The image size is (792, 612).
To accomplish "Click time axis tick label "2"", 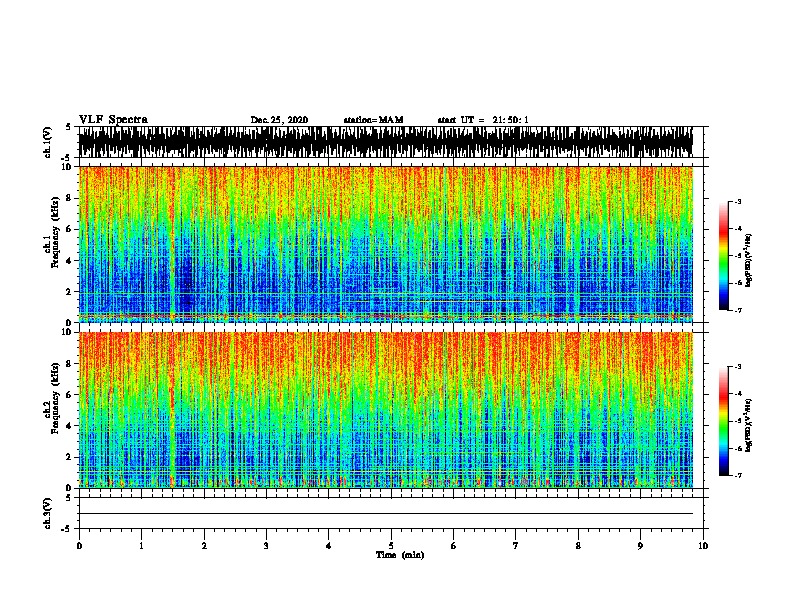I will pos(204,545).
